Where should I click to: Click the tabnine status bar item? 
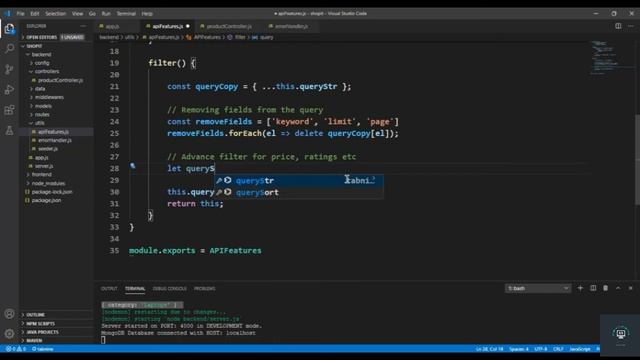click(x=43, y=349)
